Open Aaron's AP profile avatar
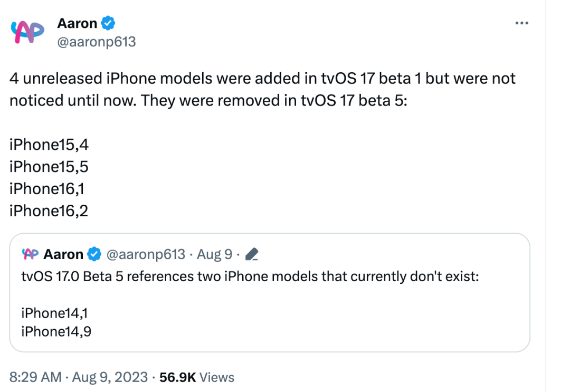Viewport: 570px width, 392px height. (x=27, y=32)
